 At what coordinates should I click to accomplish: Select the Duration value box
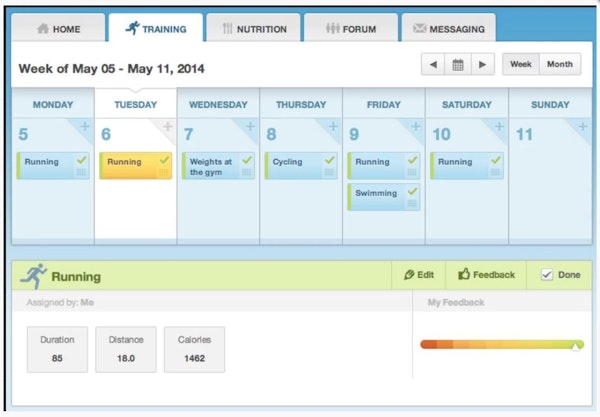click(57, 349)
